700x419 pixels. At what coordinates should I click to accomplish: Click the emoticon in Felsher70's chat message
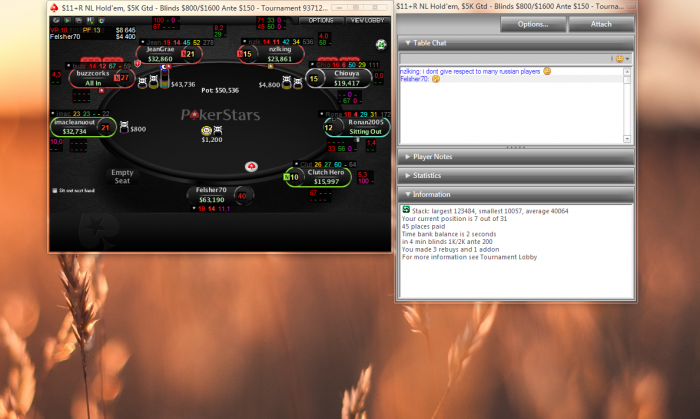436,79
